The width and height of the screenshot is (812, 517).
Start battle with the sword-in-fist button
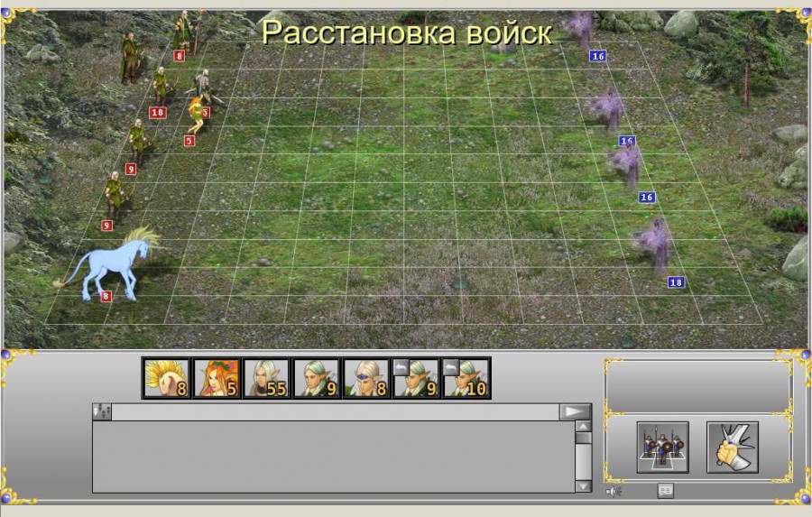click(733, 447)
